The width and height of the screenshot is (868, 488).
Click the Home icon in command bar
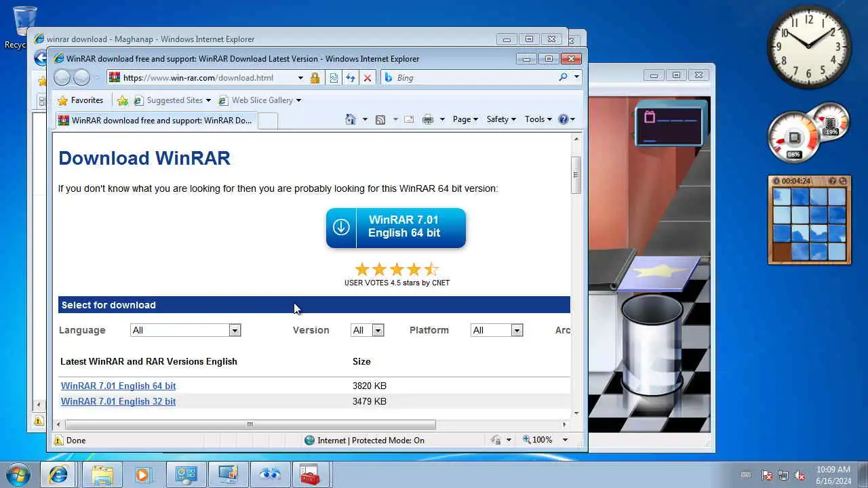pos(351,119)
